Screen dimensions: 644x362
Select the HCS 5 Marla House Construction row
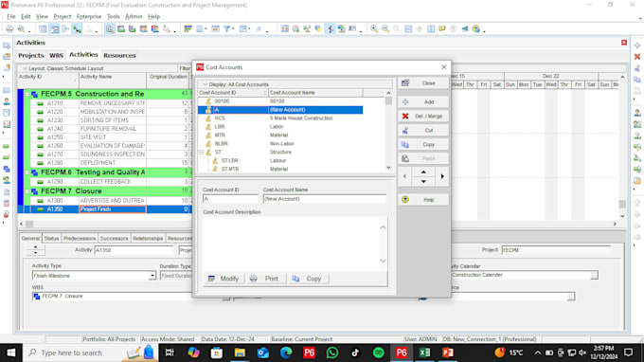pyautogui.click(x=280, y=118)
